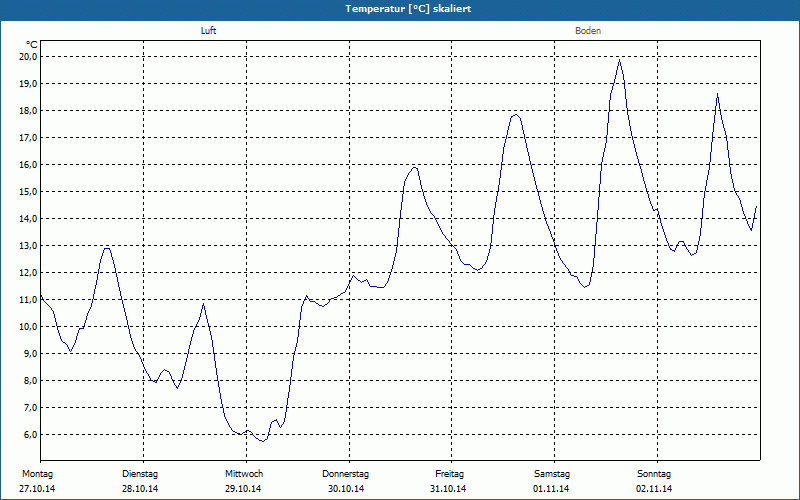Select the 18,0 y-axis label
The width and height of the screenshot is (800, 500).
click(x=29, y=111)
